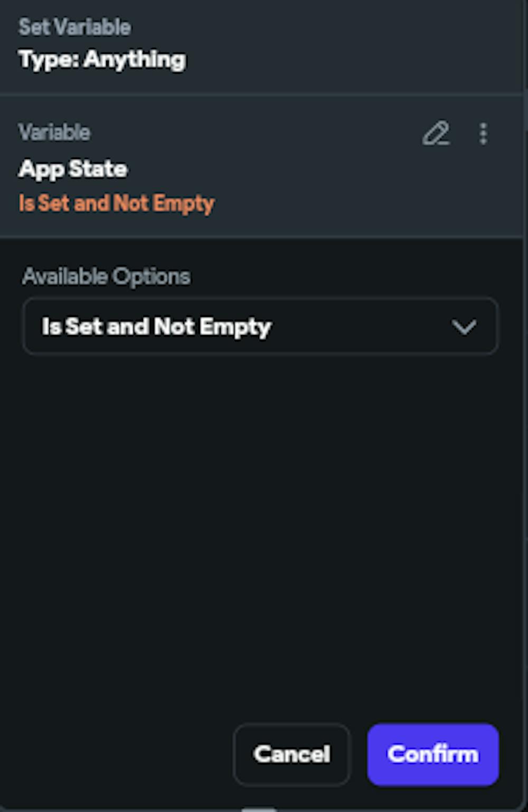Click the Available Options label
The width and height of the screenshot is (528, 812).
[106, 276]
